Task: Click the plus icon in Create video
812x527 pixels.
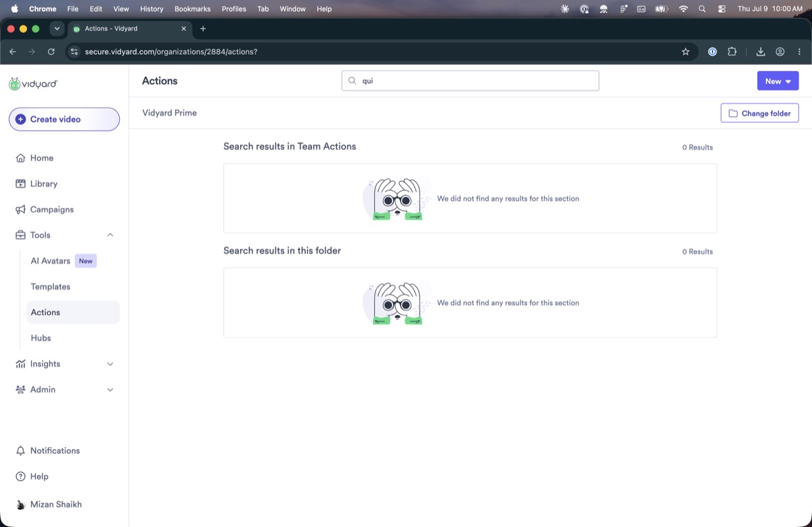Action: [20, 119]
